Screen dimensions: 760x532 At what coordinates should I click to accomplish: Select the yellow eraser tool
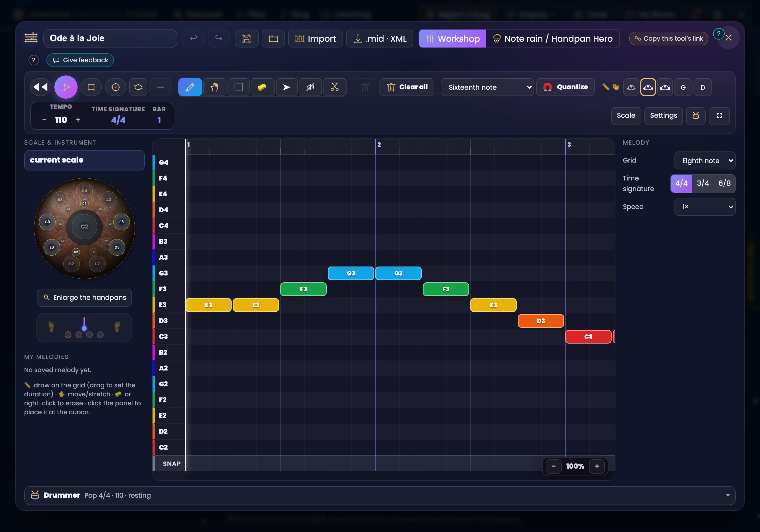coord(262,87)
